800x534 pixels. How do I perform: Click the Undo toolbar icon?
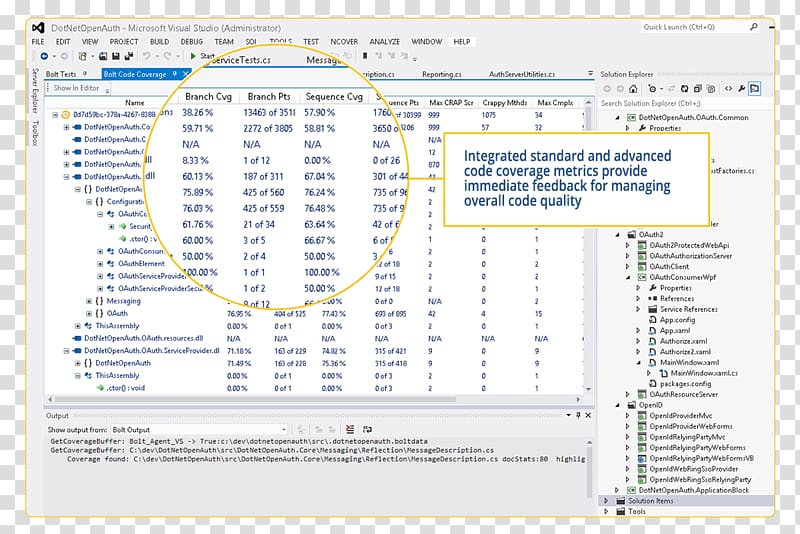[x=146, y=56]
